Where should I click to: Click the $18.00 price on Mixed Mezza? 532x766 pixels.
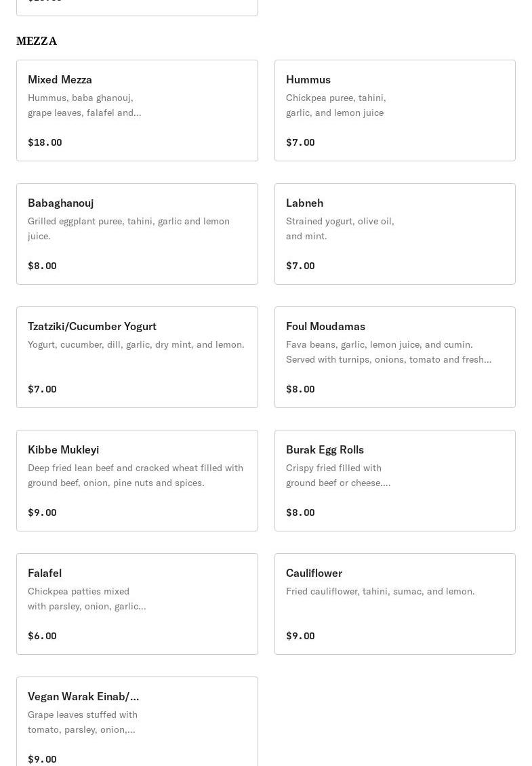(x=45, y=142)
